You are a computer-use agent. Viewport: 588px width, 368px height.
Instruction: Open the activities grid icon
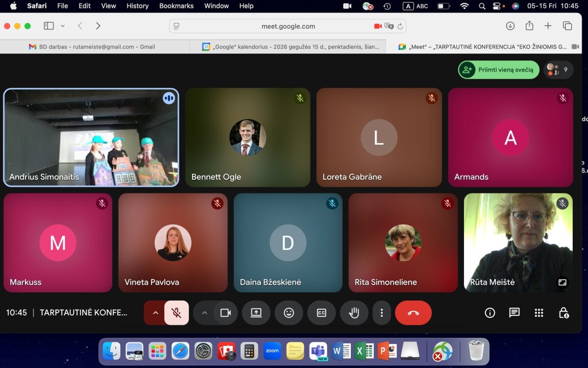(539, 313)
